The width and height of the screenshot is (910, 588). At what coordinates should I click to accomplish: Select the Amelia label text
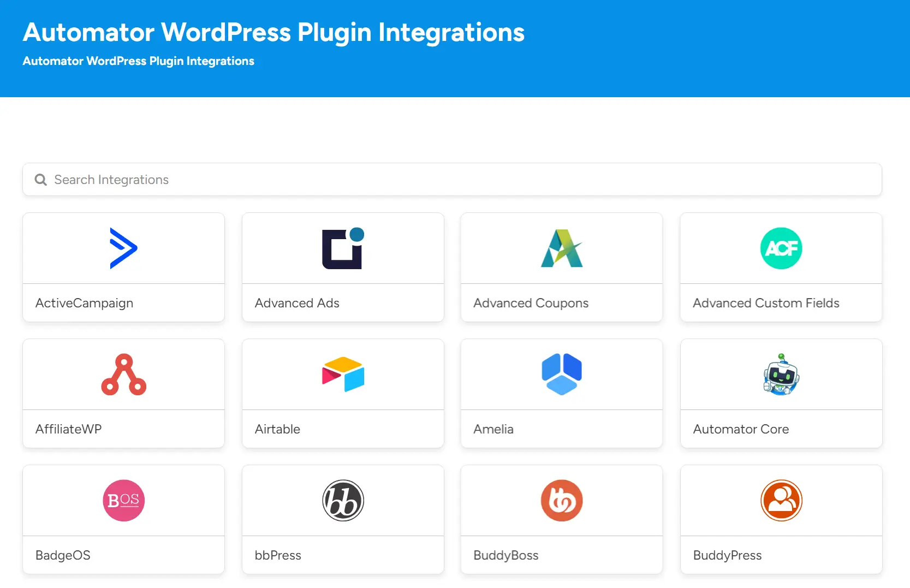coord(493,429)
